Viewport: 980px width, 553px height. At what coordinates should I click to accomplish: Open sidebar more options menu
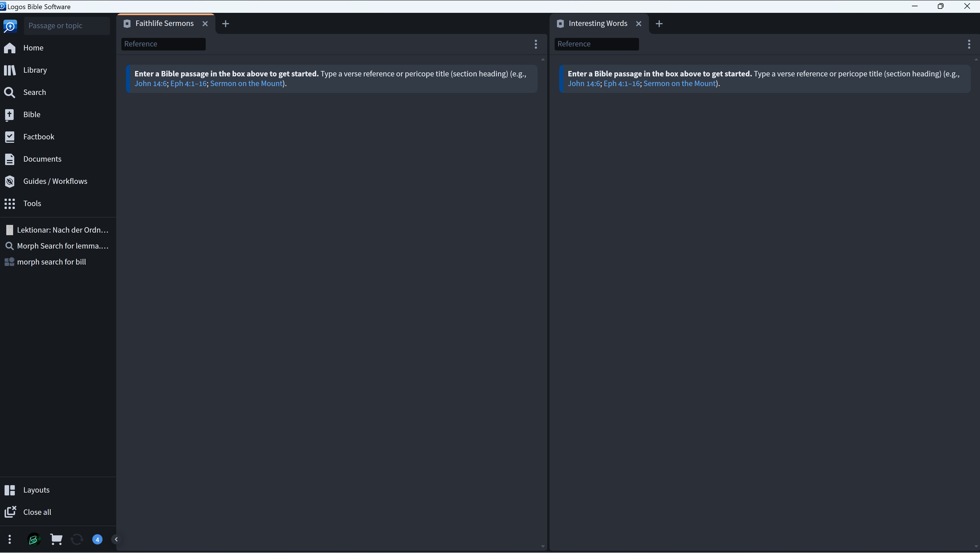[x=9, y=539]
